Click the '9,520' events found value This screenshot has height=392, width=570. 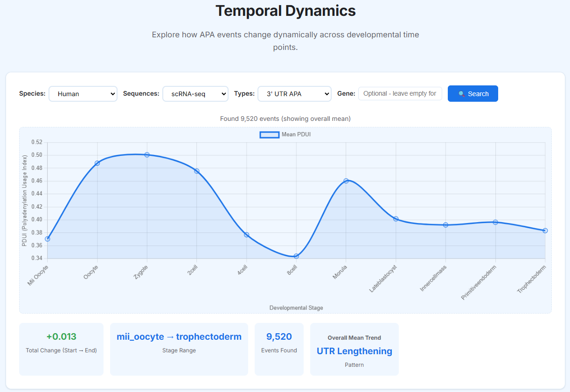click(x=279, y=336)
